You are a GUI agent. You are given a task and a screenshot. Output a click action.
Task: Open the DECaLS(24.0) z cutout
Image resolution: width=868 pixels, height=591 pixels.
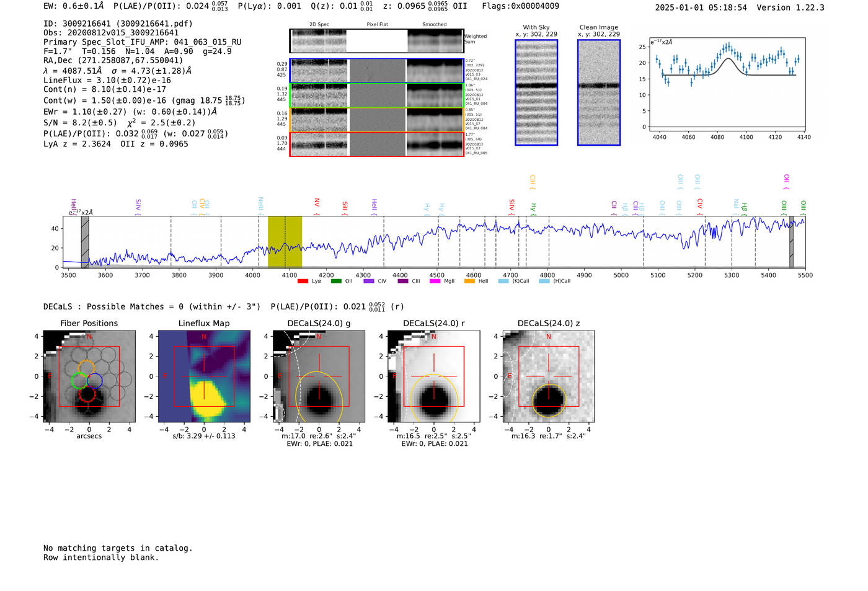(x=548, y=376)
